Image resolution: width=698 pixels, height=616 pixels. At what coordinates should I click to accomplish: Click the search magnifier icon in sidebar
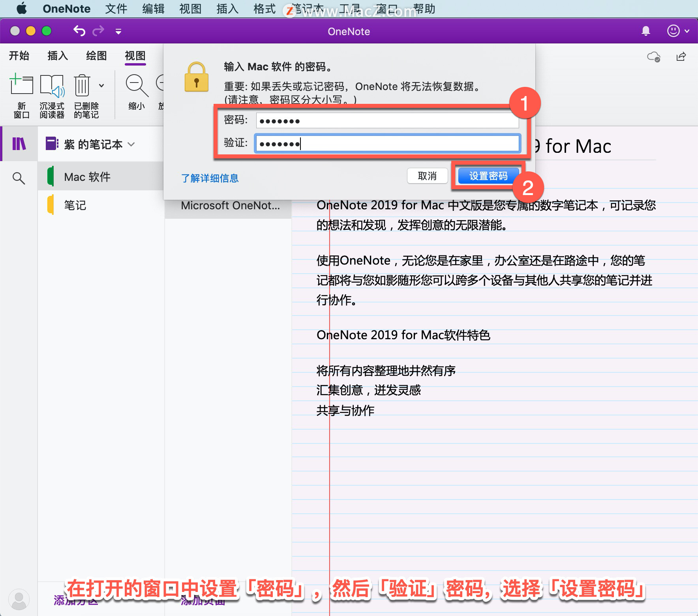19,178
